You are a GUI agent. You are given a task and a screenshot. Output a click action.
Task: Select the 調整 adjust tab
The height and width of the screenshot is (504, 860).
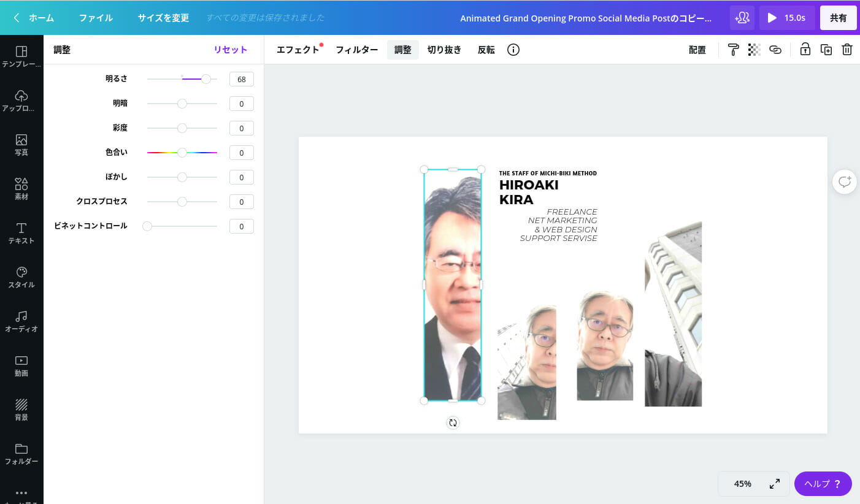(x=403, y=50)
